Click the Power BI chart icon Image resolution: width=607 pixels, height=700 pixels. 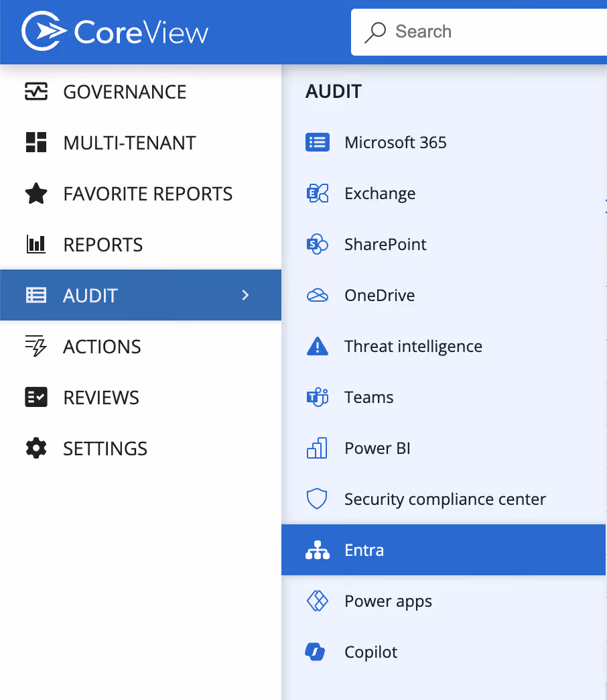point(317,448)
